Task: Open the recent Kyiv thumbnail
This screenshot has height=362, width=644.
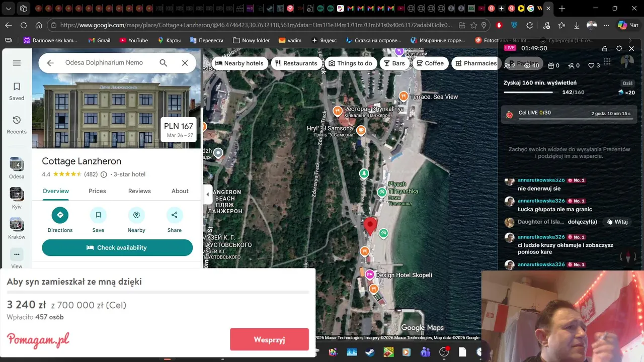Action: (17, 194)
